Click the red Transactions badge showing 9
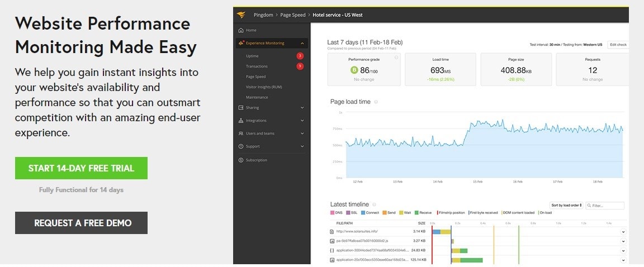 300,66
